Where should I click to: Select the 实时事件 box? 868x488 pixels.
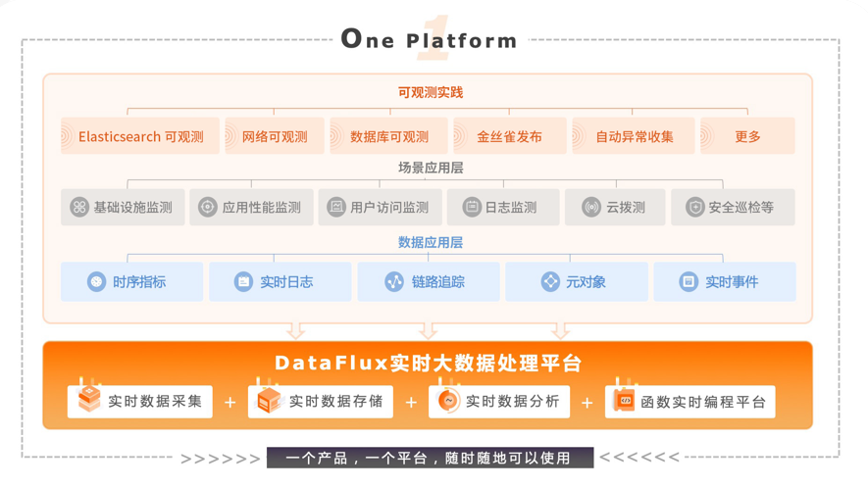725,281
